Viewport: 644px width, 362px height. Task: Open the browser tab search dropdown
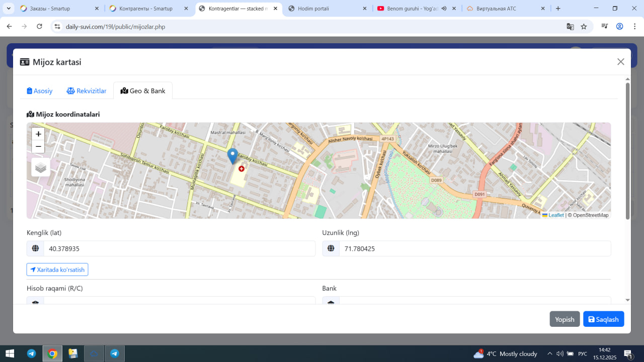coord(9,9)
